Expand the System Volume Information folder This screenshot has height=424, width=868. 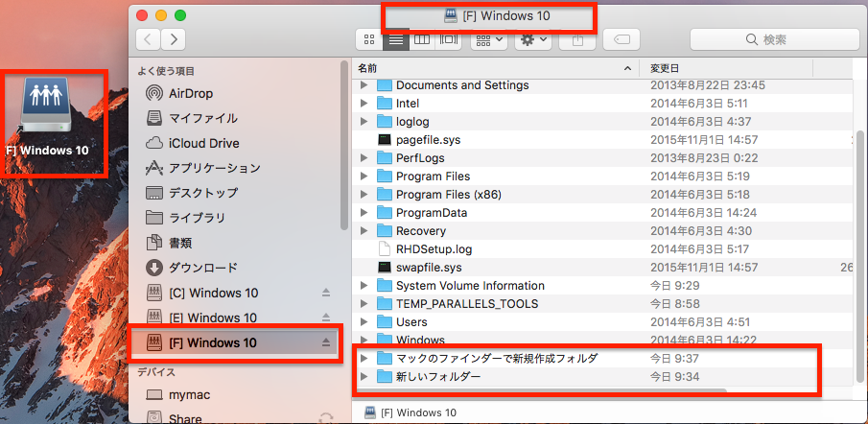click(364, 286)
